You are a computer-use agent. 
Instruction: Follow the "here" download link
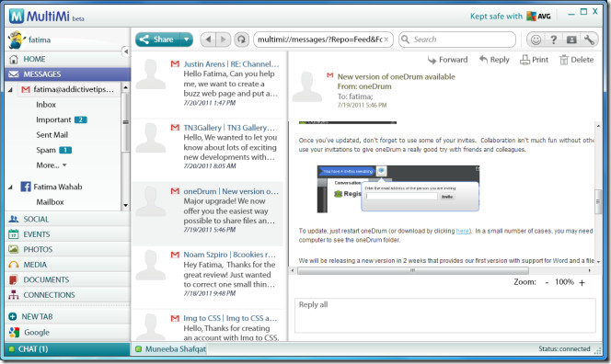(x=463, y=231)
